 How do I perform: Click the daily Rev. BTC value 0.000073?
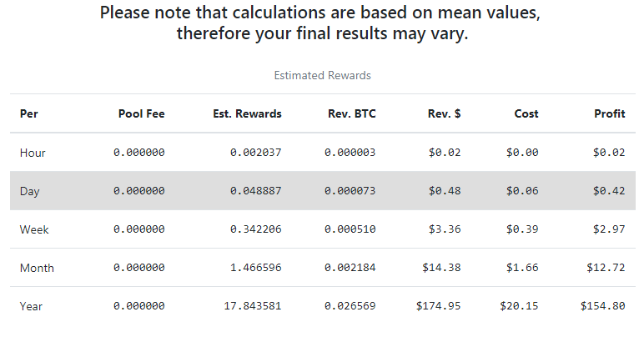349,191
